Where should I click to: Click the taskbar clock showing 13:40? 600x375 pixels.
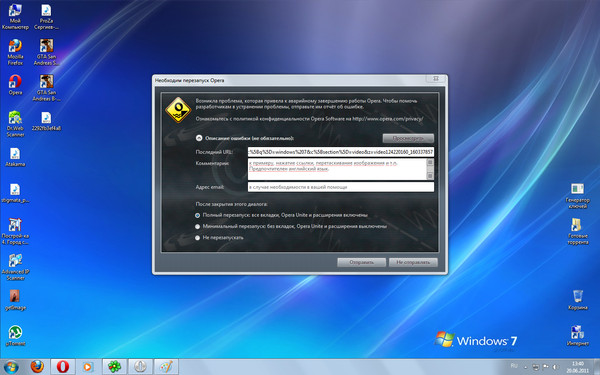[578, 367]
